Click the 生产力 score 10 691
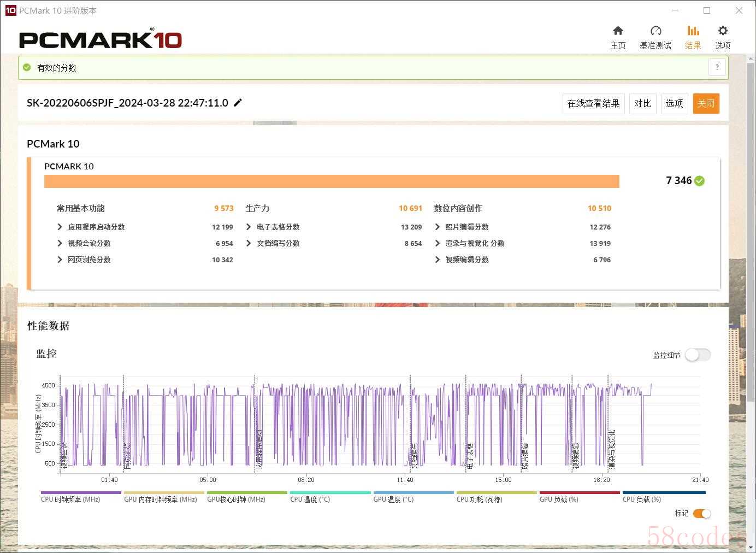Screen dimensions: 756x553 click(411, 208)
